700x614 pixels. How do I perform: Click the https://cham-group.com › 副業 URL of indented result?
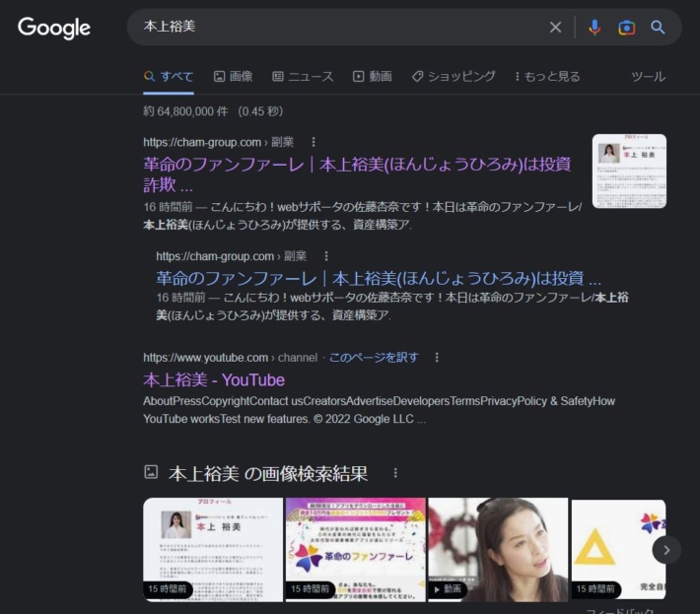(x=232, y=256)
